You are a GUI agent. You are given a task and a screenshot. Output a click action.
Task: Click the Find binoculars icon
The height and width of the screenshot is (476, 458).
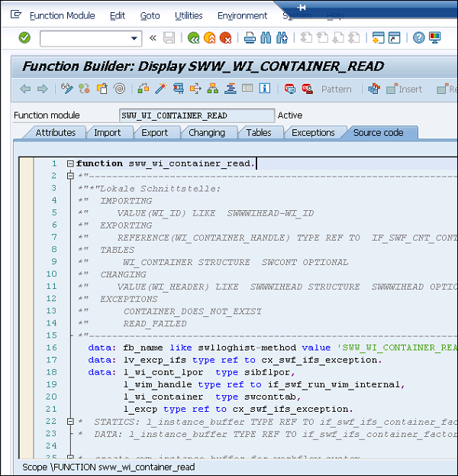(266, 37)
